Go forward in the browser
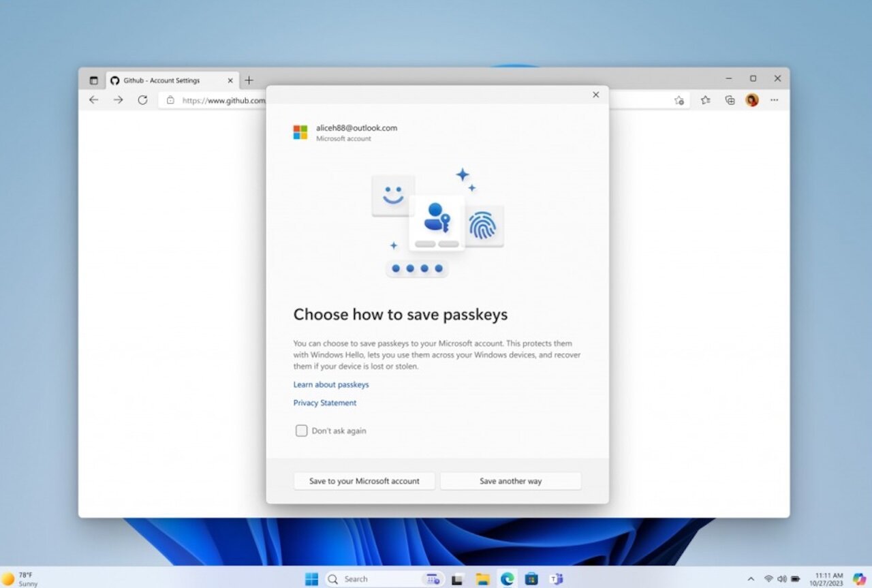Image resolution: width=872 pixels, height=588 pixels. (119, 100)
